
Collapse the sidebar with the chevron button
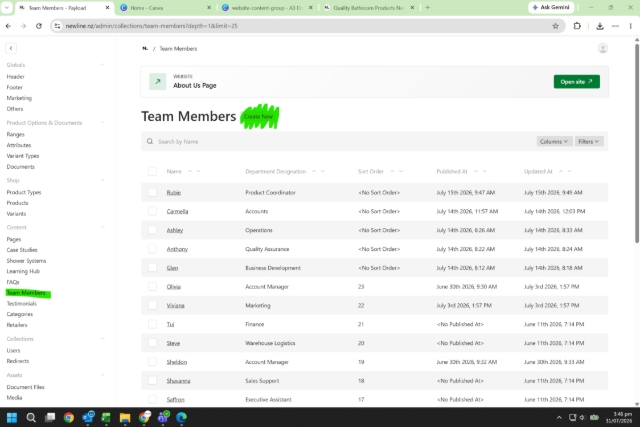tap(11, 48)
